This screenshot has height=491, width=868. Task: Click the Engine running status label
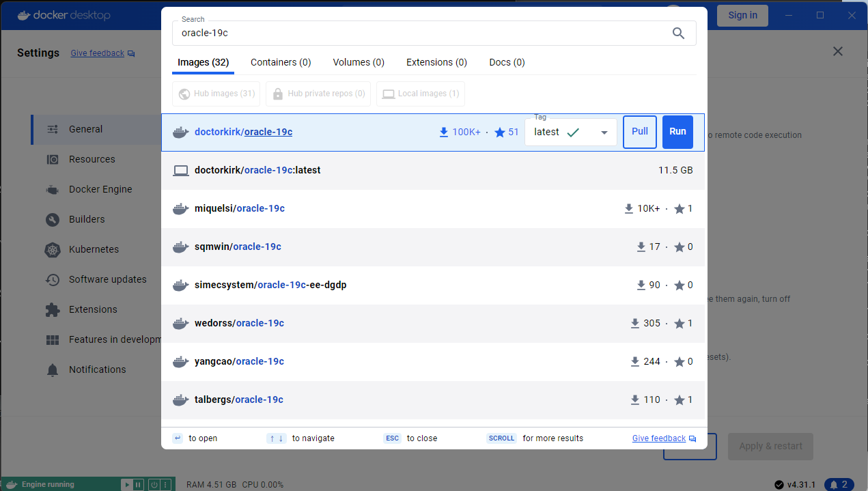coord(48,485)
